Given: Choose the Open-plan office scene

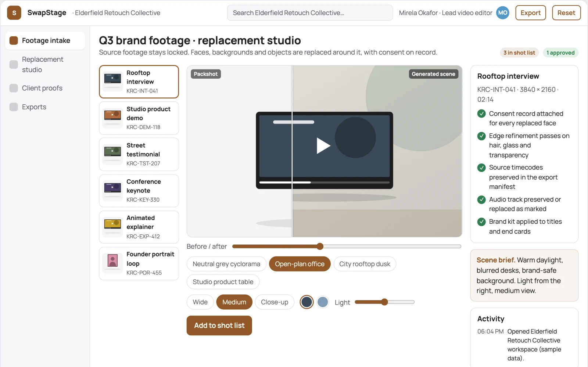Looking at the screenshot, I should (300, 264).
